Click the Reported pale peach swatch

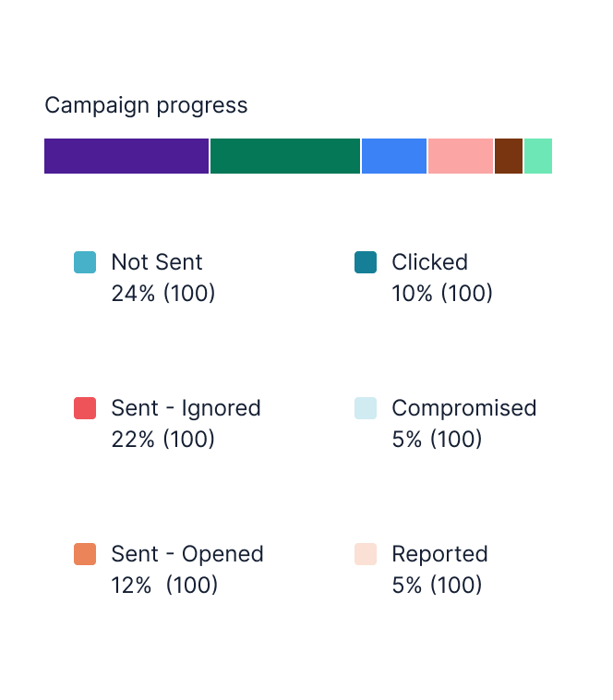point(366,554)
